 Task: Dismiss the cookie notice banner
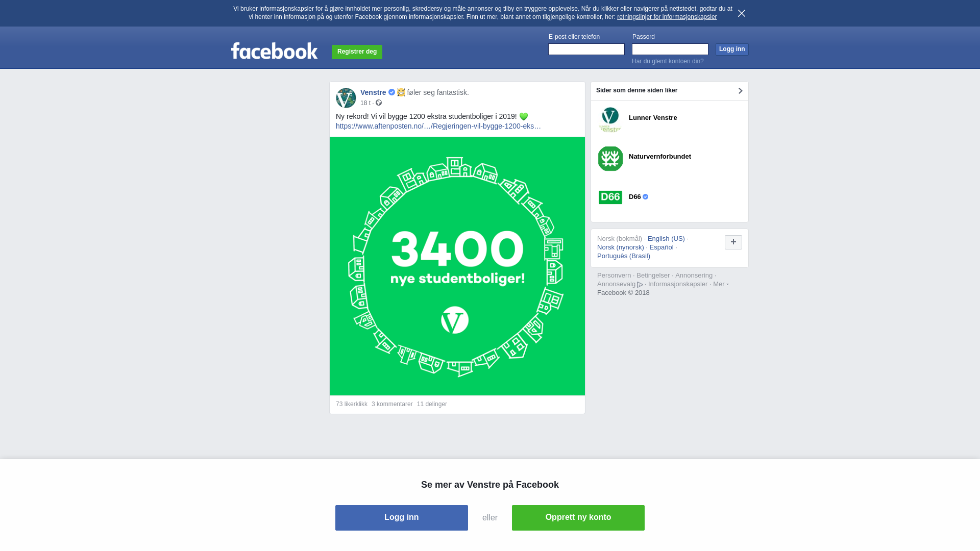point(742,13)
